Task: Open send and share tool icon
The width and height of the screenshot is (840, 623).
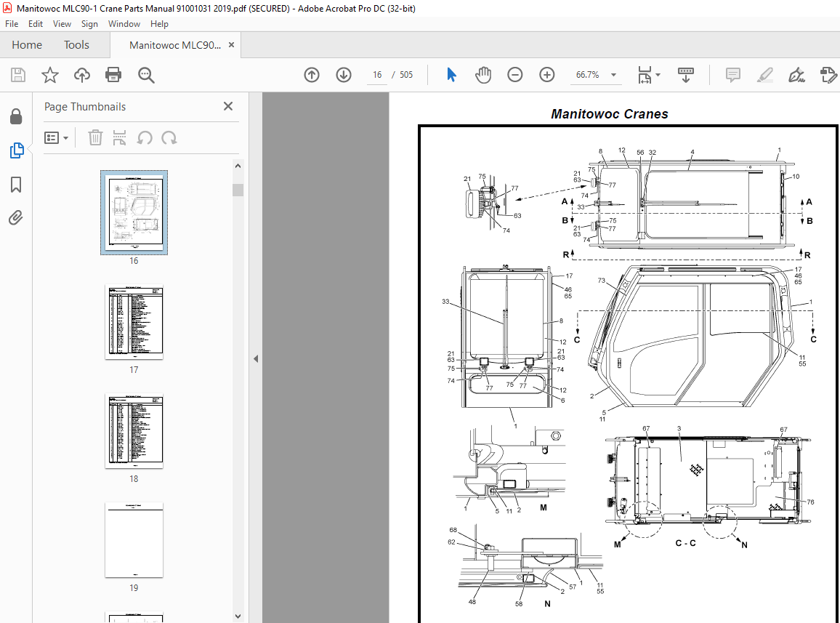Action: click(x=828, y=75)
